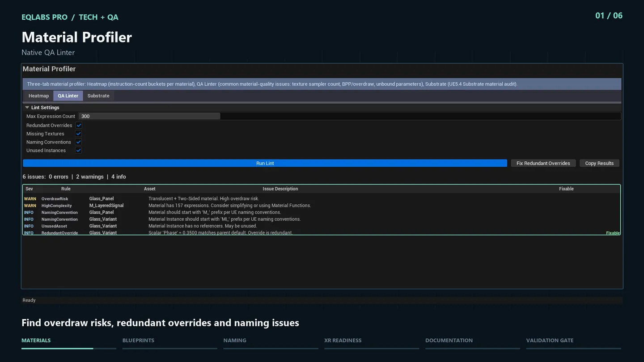Collapse the Lint Settings section
This screenshot has height=362, width=644.
pyautogui.click(x=27, y=108)
